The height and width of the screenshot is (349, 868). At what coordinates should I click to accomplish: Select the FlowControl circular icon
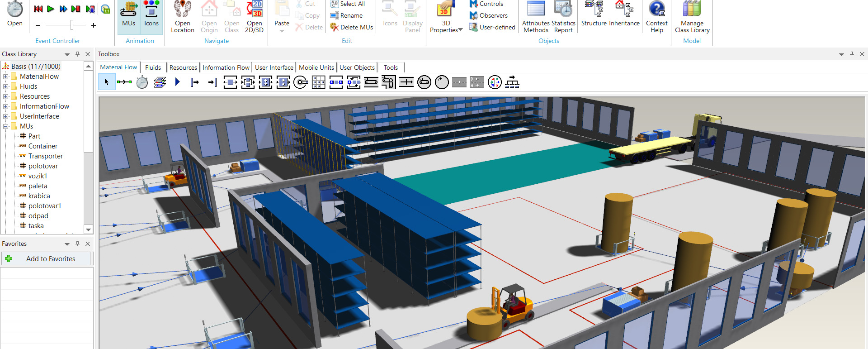[495, 82]
